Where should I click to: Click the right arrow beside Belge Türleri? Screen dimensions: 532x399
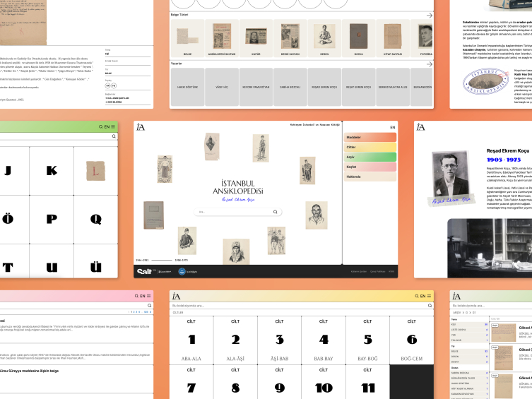(x=428, y=15)
